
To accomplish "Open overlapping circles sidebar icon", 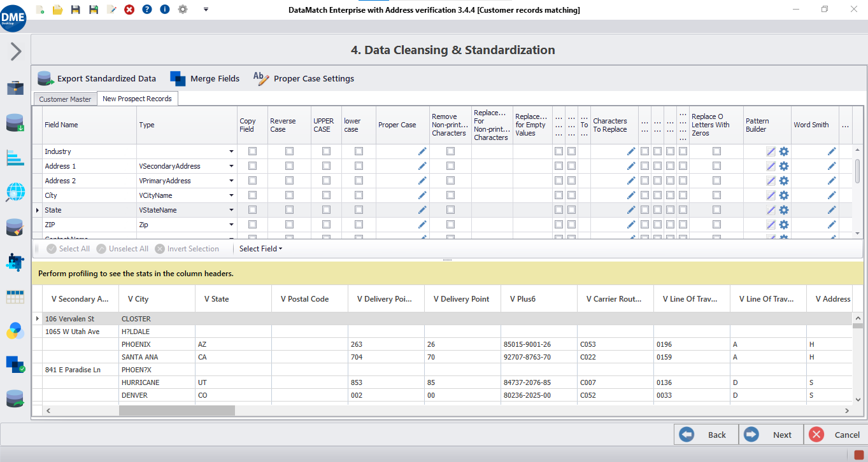I will click(x=15, y=331).
